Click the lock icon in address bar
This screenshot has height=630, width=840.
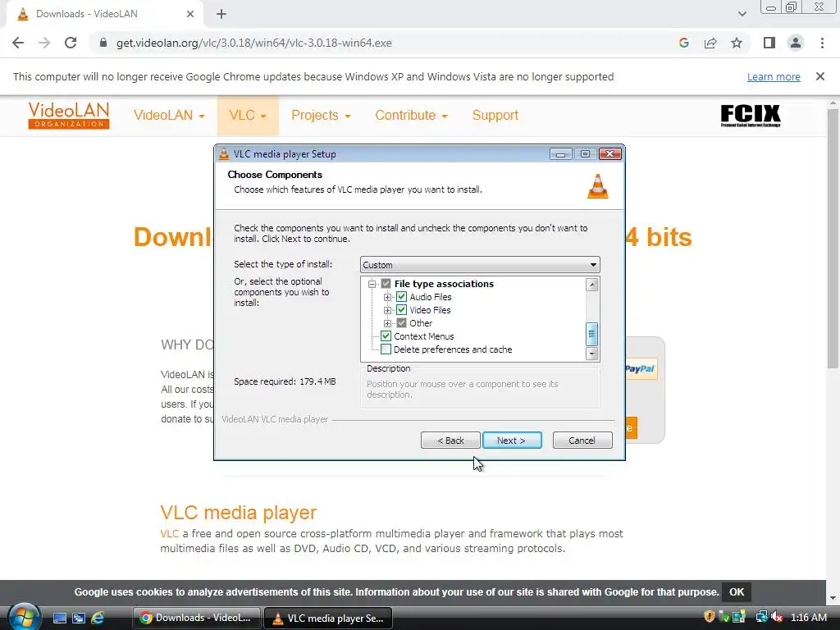coord(103,43)
